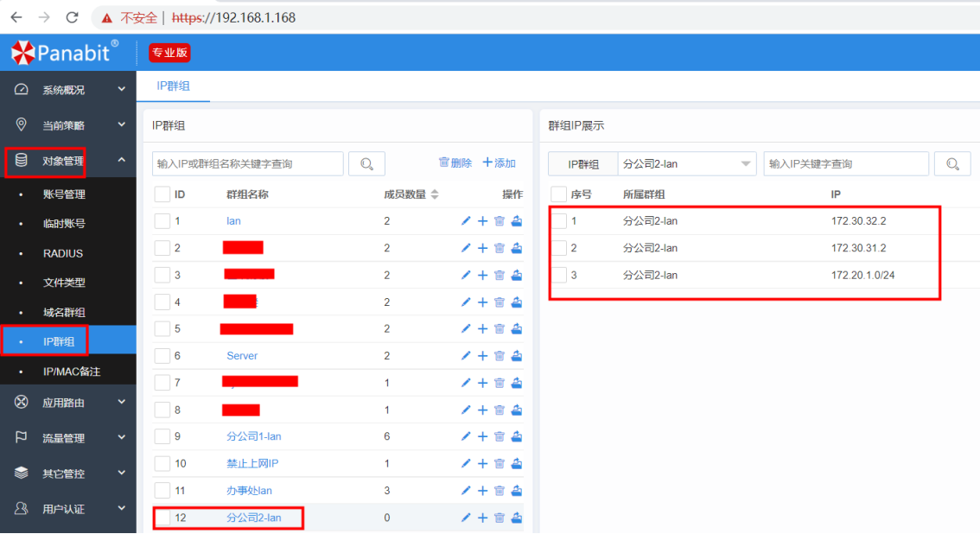Click the search magnifier in IP群组 panel
The width and height of the screenshot is (980, 534).
coord(367,163)
